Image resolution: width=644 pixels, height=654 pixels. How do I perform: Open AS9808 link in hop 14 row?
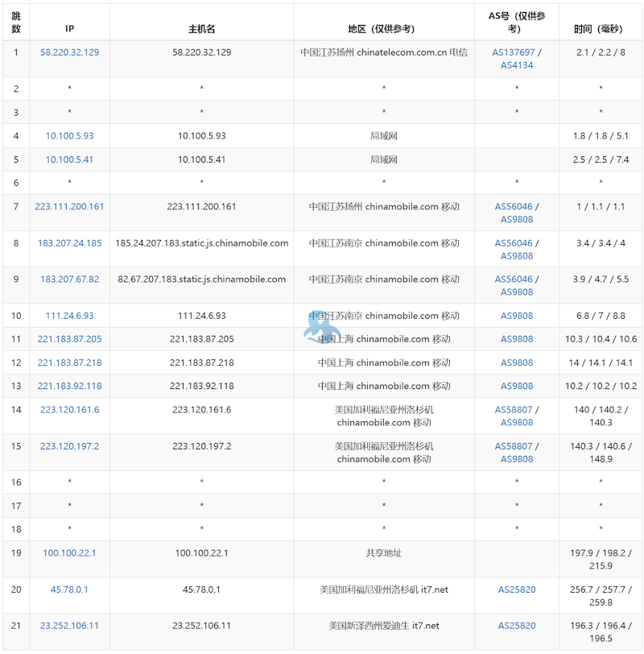coord(517,423)
